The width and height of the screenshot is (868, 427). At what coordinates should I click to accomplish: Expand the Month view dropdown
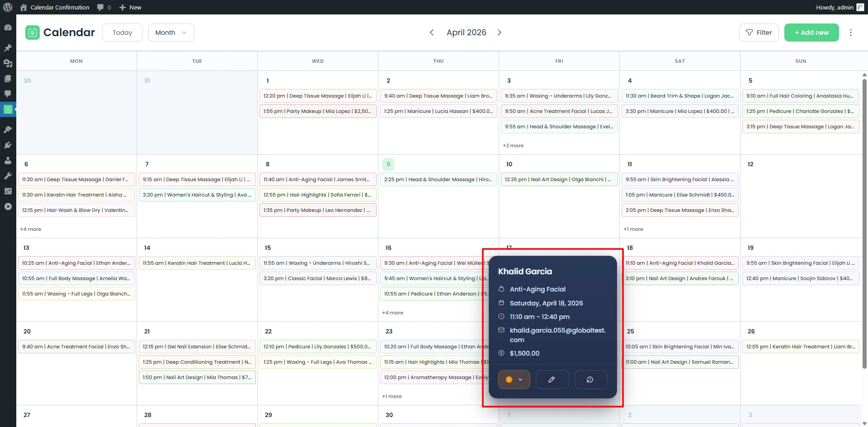pos(171,33)
